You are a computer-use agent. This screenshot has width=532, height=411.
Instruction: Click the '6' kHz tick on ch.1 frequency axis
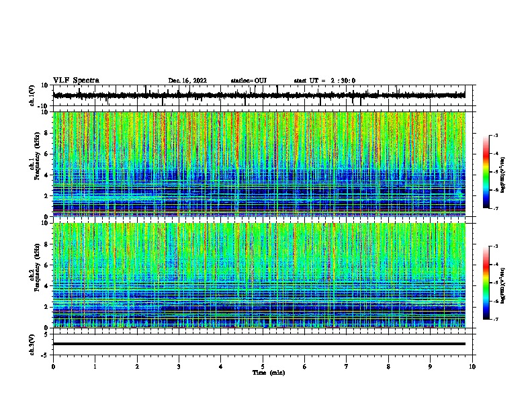coord(47,154)
